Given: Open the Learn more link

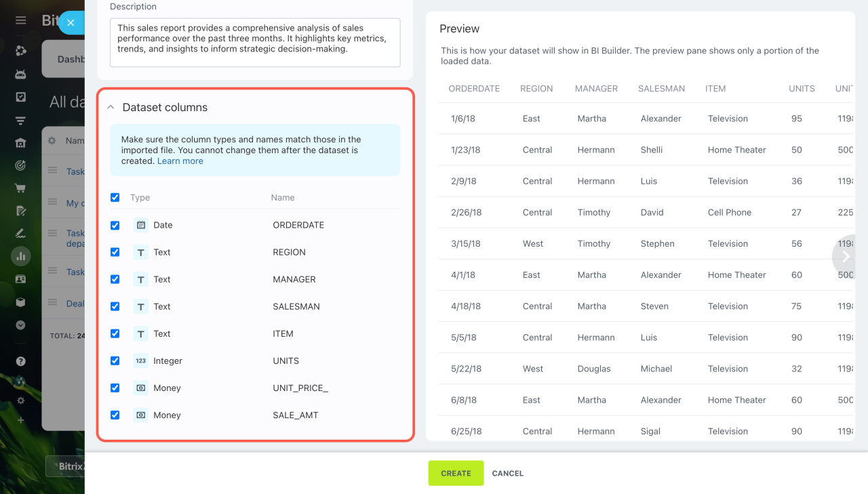Looking at the screenshot, I should coord(180,161).
